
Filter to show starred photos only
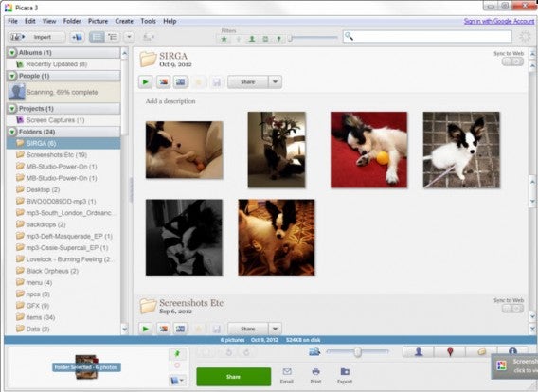coord(224,39)
